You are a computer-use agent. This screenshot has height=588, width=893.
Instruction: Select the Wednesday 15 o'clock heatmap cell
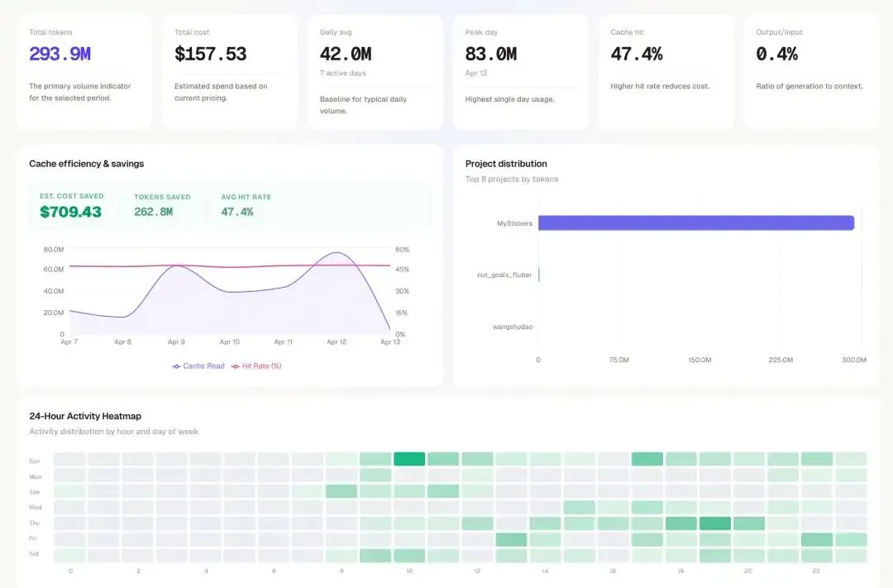click(x=579, y=507)
